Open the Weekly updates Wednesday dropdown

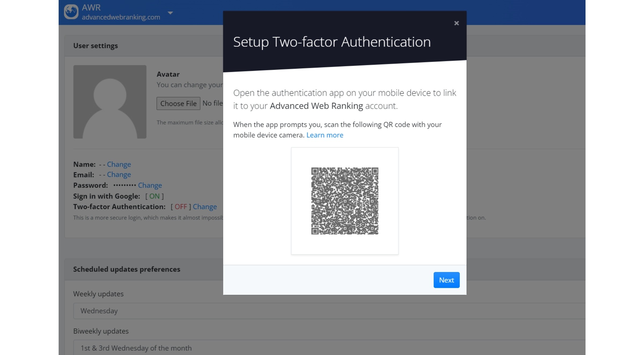tap(329, 311)
